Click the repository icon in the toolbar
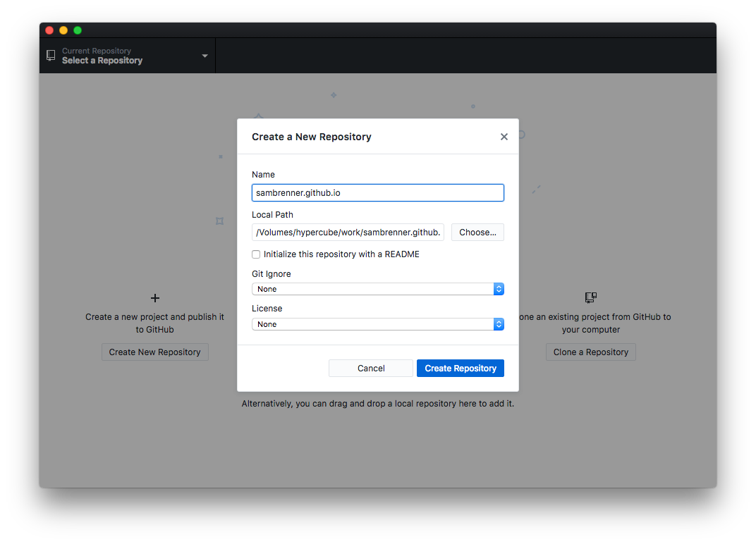 51,56
